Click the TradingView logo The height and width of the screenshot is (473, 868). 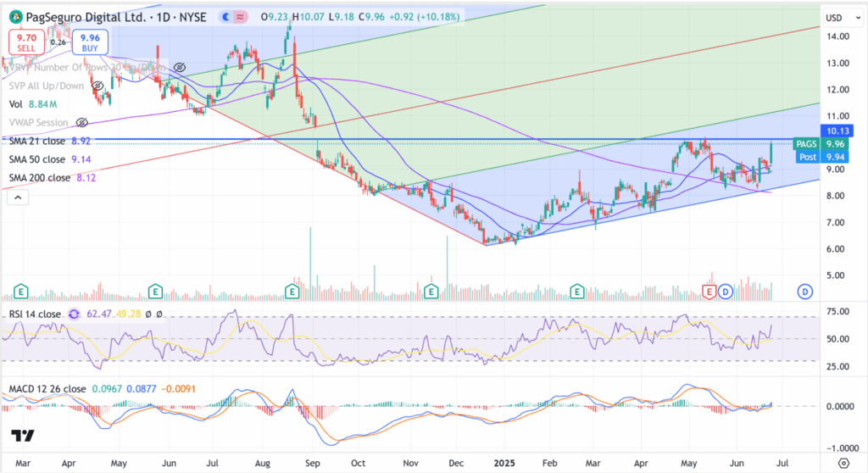pos(23,436)
